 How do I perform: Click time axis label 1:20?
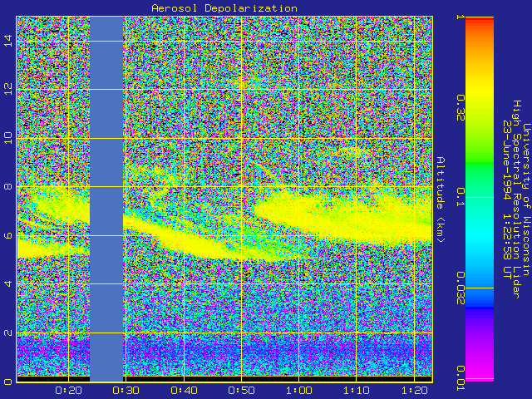click(x=414, y=391)
